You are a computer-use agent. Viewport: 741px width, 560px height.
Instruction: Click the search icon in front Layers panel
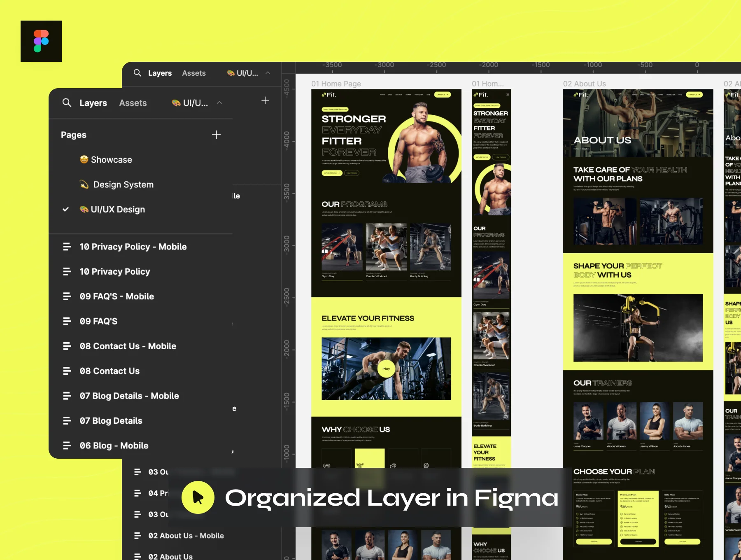pos(67,103)
